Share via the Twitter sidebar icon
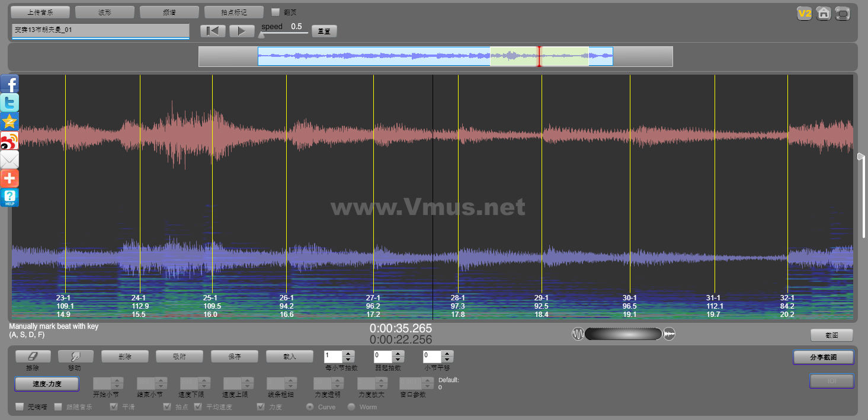The height and width of the screenshot is (420, 868). (9, 102)
